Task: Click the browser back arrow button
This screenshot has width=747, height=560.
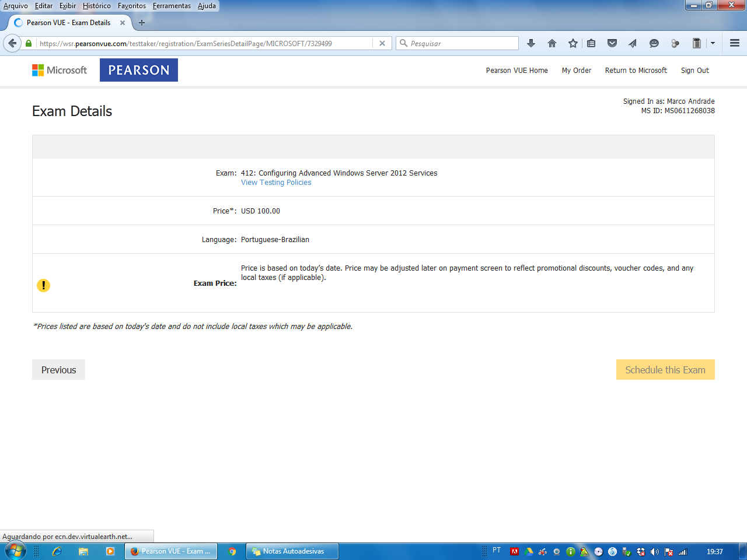Action: (x=12, y=43)
